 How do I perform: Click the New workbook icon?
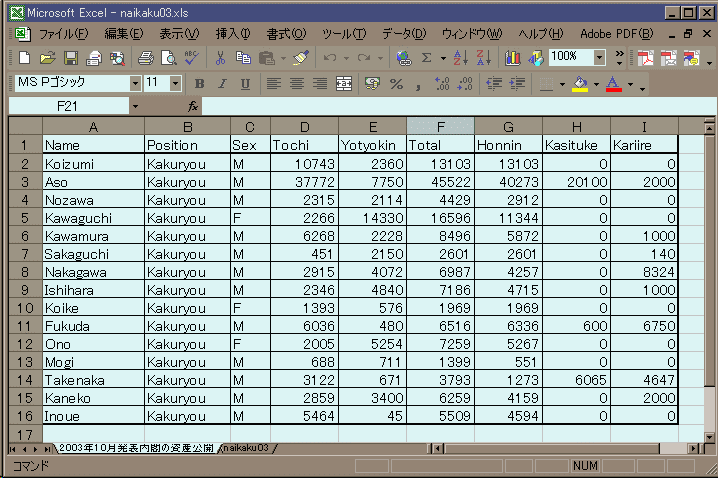pyautogui.click(x=23, y=58)
